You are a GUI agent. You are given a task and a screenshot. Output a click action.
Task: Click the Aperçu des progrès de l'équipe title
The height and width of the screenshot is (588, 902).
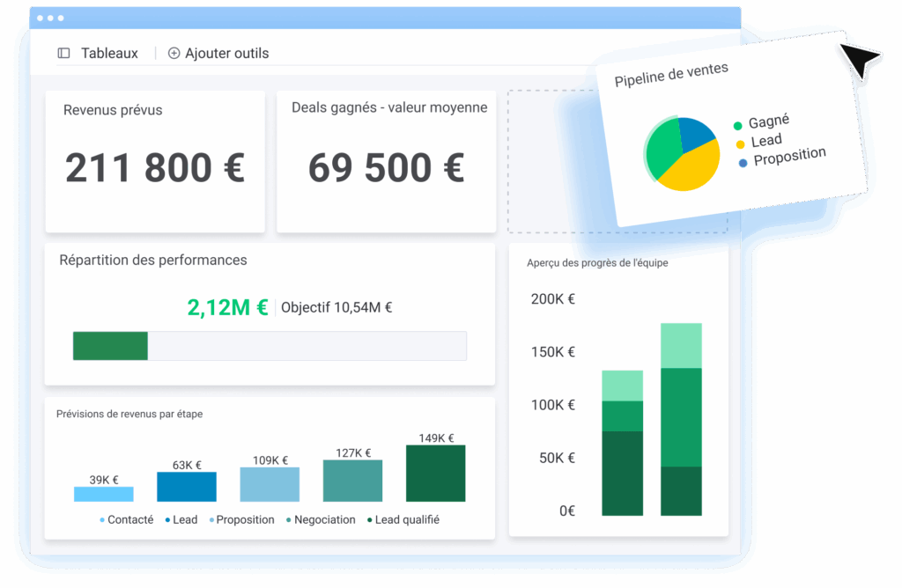(598, 262)
